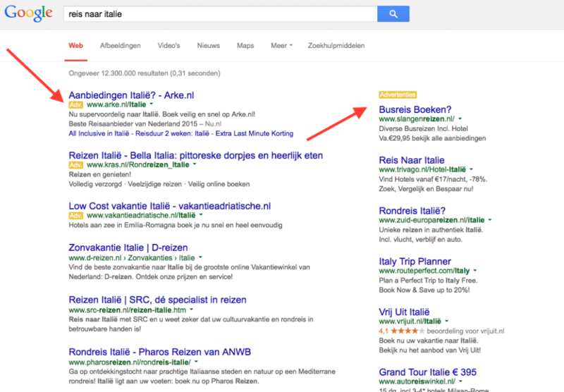
Task: Expand dropdown arrow next to www.arke.nl/Italie
Action: [x=152, y=104]
